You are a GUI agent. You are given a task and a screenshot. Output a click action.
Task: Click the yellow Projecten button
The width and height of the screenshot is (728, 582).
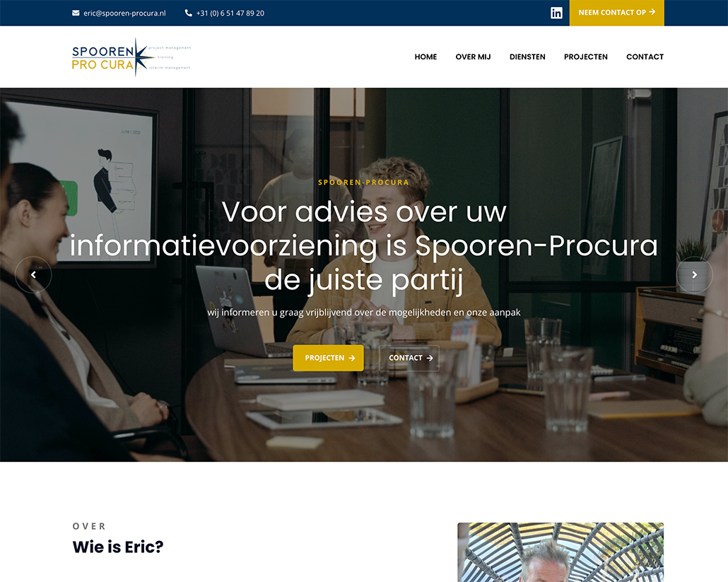pos(328,358)
